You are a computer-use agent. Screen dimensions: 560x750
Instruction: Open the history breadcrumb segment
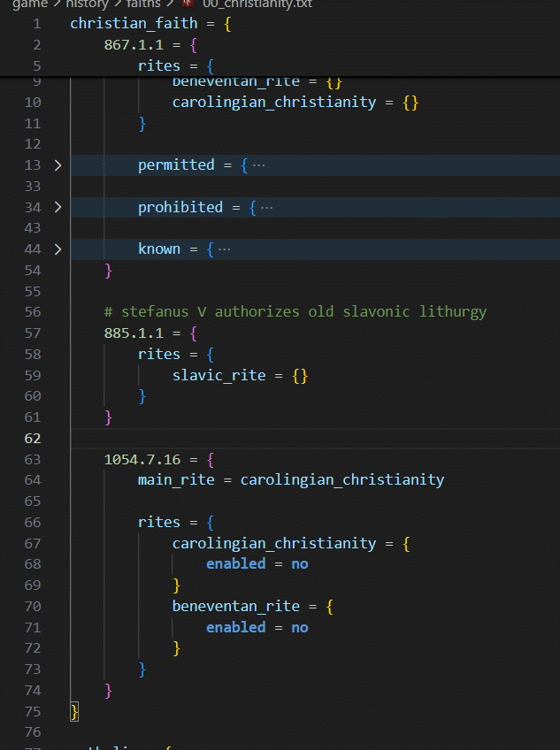[87, 4]
